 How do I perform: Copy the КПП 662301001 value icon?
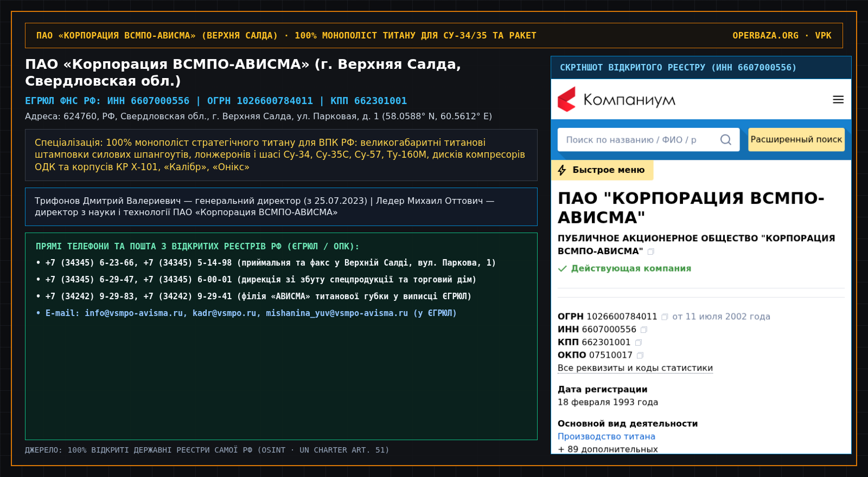[639, 343]
